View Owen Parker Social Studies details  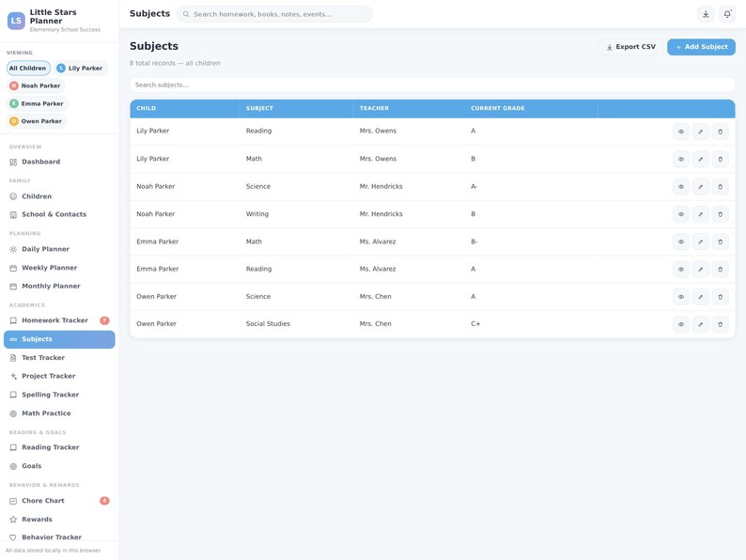pos(681,324)
